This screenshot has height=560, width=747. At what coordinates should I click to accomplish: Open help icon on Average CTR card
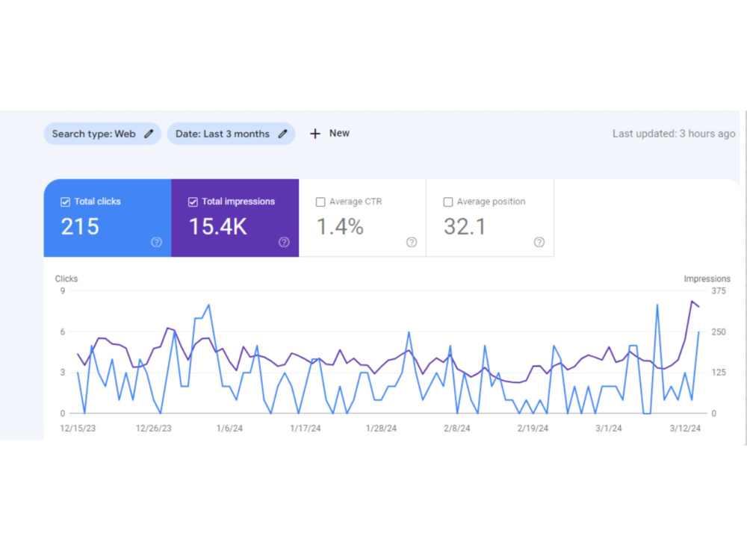[x=412, y=242]
